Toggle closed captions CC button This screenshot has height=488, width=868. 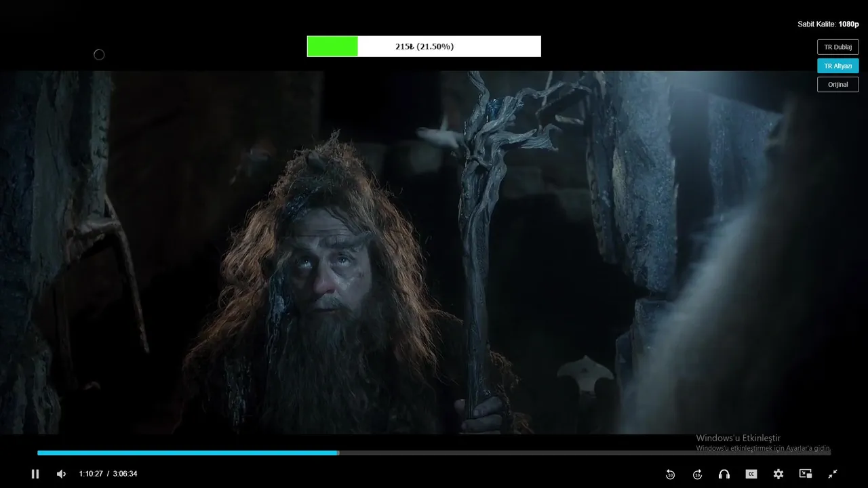(751, 474)
